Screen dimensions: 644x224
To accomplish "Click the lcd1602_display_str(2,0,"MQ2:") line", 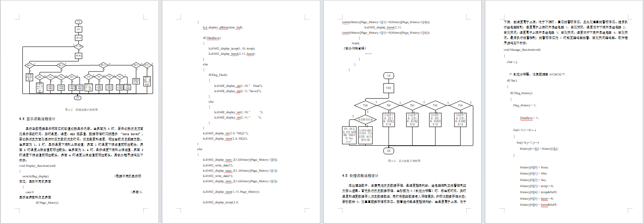I will pos(226,133).
